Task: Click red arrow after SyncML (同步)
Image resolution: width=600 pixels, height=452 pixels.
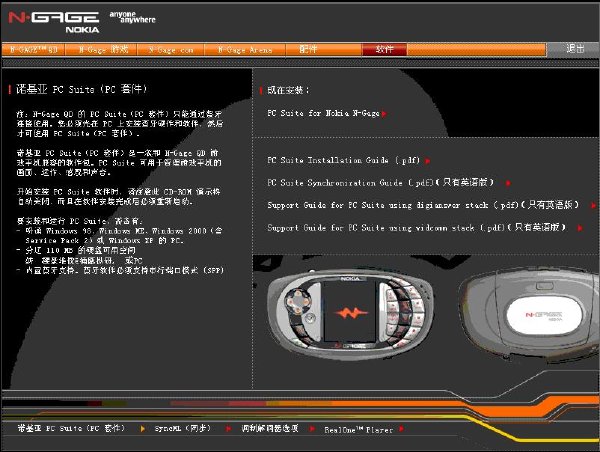Action: (x=228, y=429)
